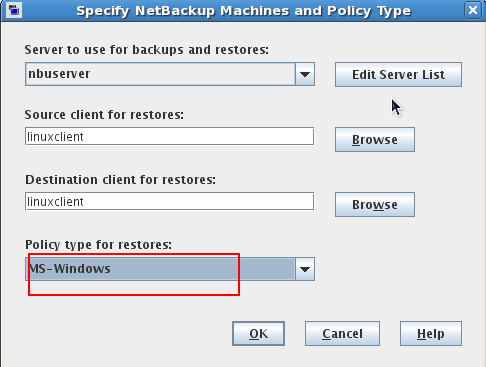Browse for destination client for restores
486x367 pixels.
pyautogui.click(x=375, y=204)
